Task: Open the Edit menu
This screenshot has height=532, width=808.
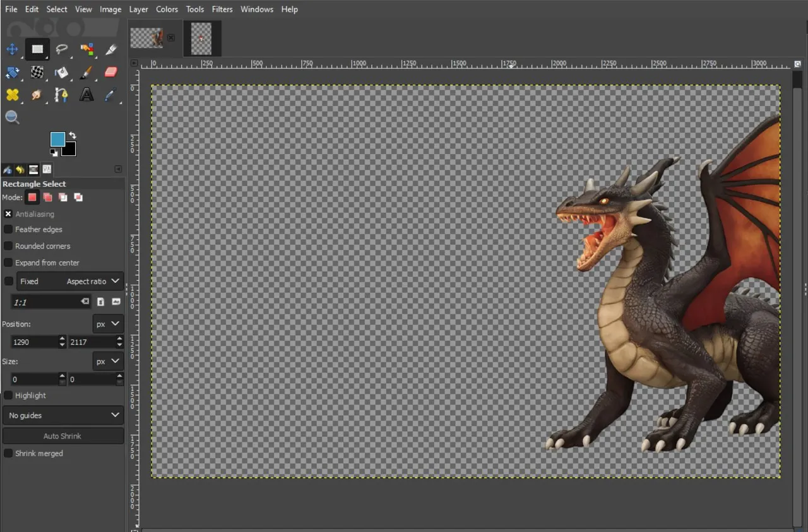Action: click(32, 9)
